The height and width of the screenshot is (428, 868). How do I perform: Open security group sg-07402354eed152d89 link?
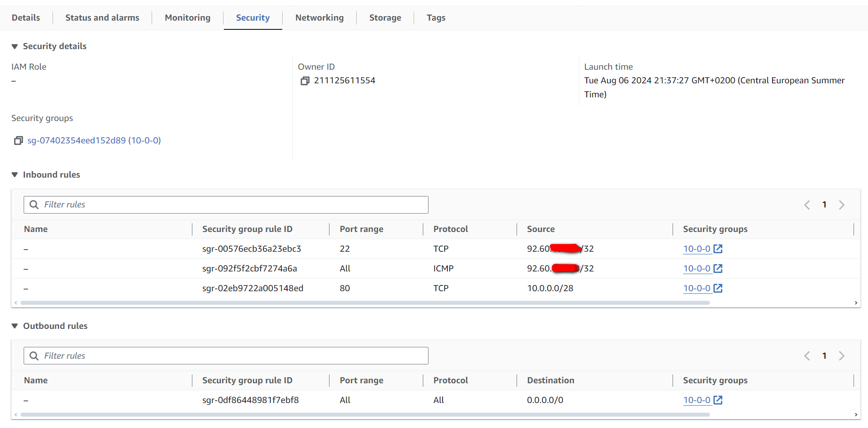[94, 141]
